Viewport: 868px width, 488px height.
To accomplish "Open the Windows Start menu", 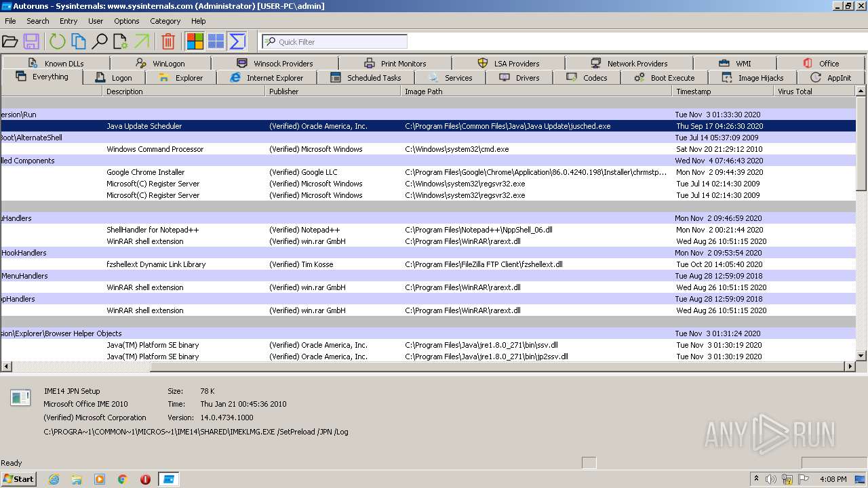I will pos(18,479).
